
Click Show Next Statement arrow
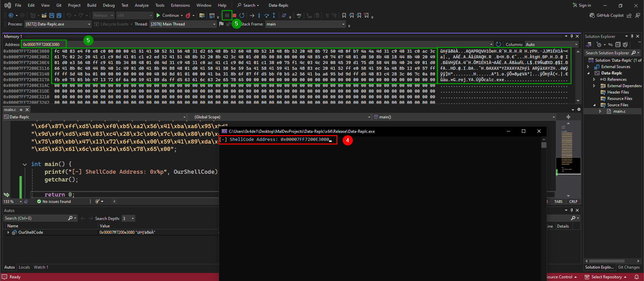[x=252, y=15]
